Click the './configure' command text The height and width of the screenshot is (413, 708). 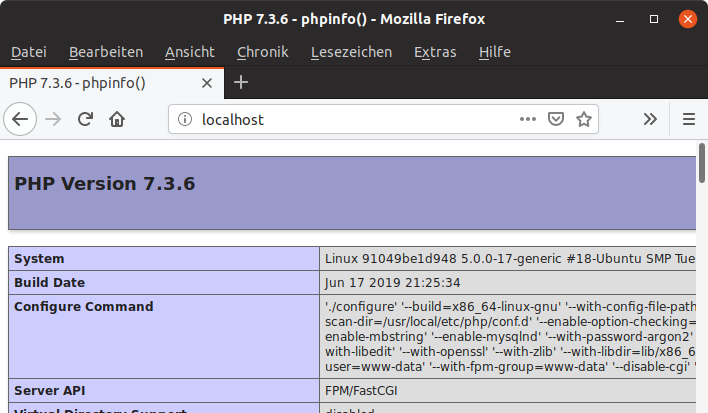(x=361, y=306)
